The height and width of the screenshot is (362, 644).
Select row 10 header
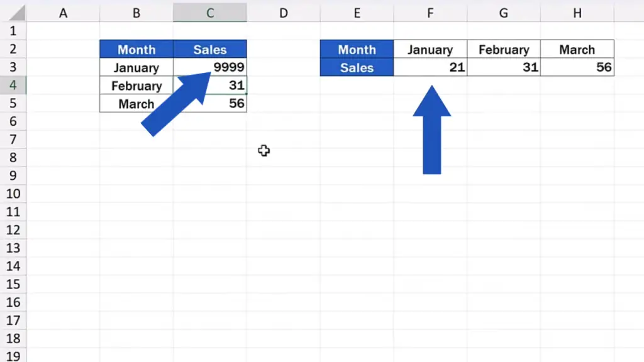coord(13,194)
